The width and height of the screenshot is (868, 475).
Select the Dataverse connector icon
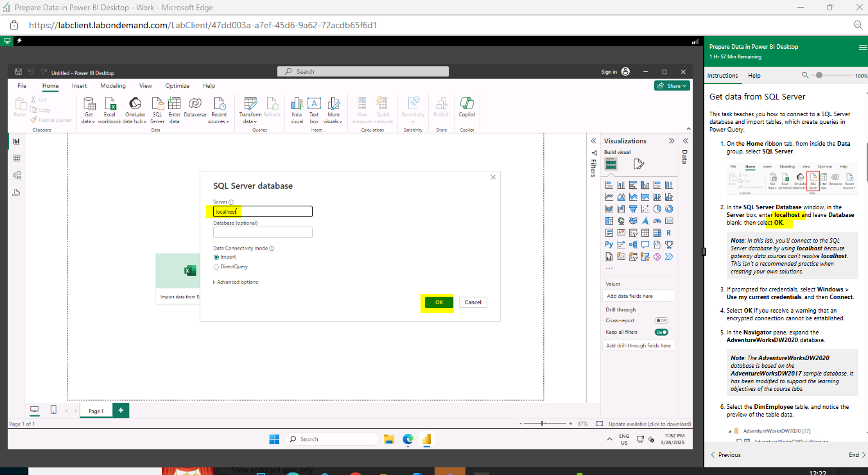tap(195, 110)
